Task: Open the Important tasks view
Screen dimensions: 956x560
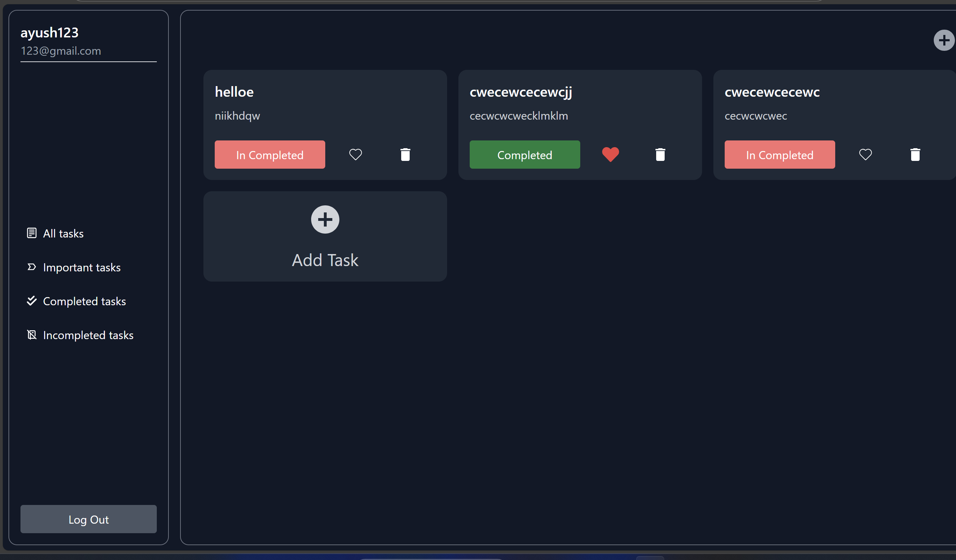Action: (x=82, y=267)
